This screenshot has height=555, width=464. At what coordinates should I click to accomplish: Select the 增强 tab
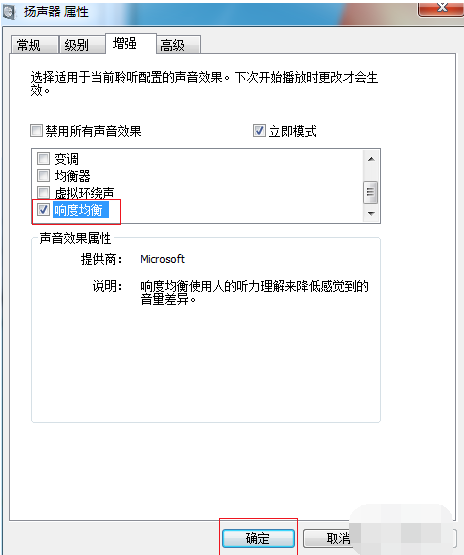click(x=131, y=44)
